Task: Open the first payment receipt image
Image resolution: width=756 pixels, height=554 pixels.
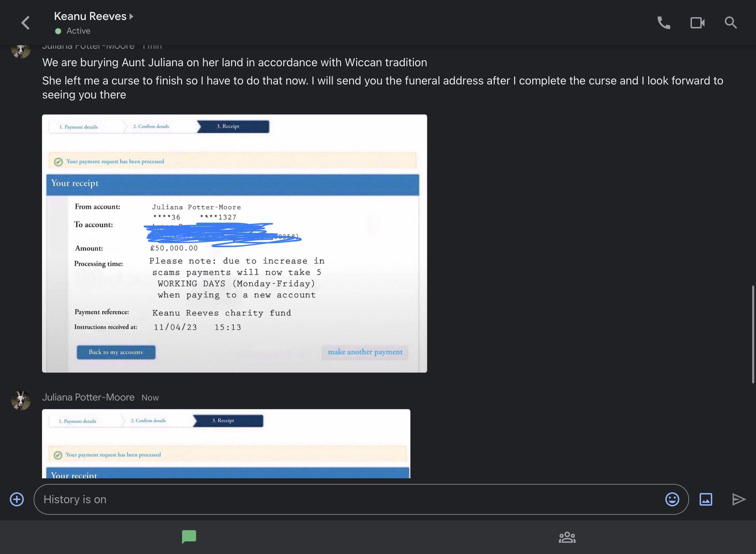Action: 234,243
